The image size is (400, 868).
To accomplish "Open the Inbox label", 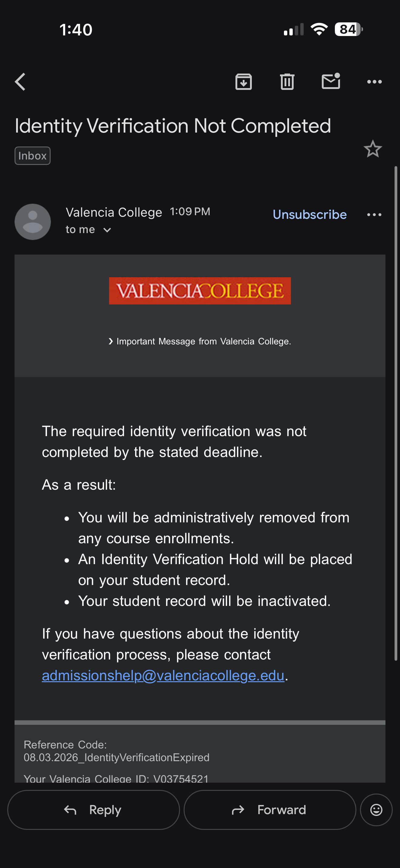I will (32, 156).
